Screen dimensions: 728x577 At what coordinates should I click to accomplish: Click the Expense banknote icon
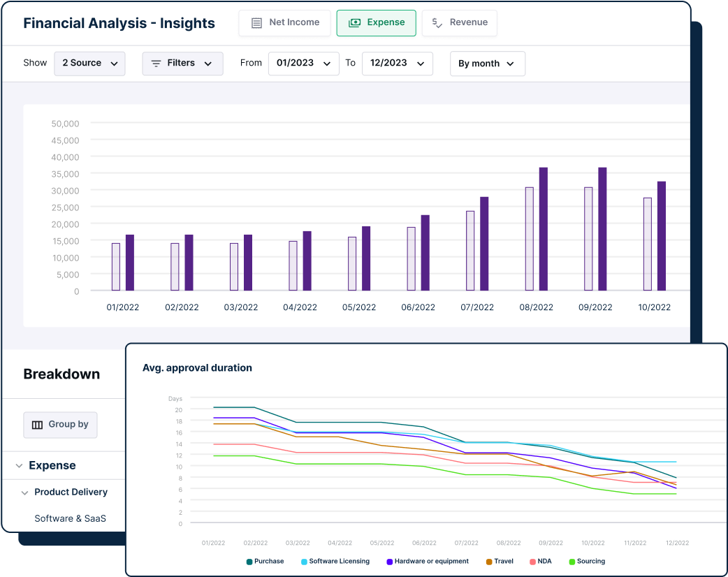[x=354, y=23]
